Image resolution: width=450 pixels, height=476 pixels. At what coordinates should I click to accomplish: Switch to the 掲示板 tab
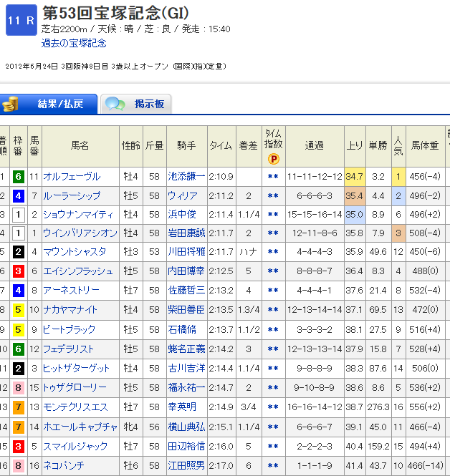click(x=136, y=104)
